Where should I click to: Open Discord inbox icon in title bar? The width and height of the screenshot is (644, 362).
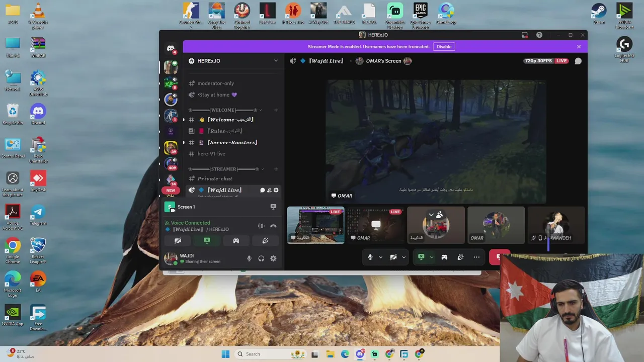525,35
